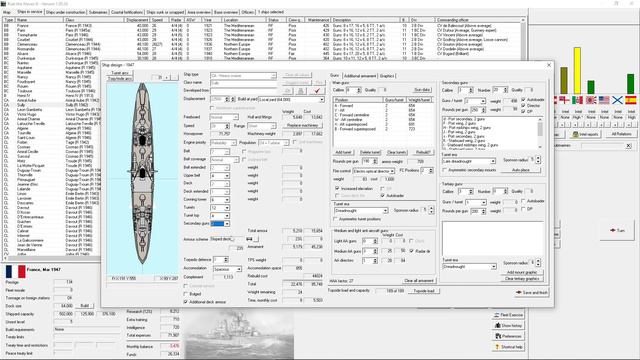Click the United States flag icon

tap(604, 100)
